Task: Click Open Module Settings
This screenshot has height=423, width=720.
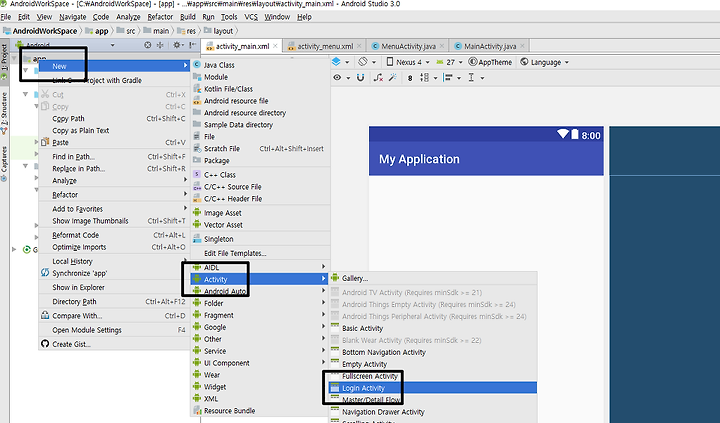Action: click(x=114, y=330)
